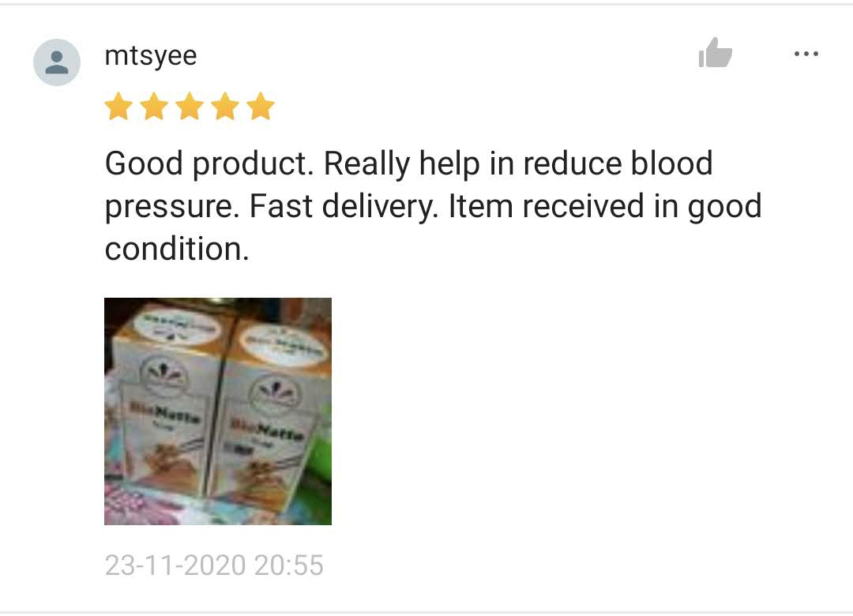The width and height of the screenshot is (853, 616).
Task: Click the fourth rating star
Action: (225, 106)
